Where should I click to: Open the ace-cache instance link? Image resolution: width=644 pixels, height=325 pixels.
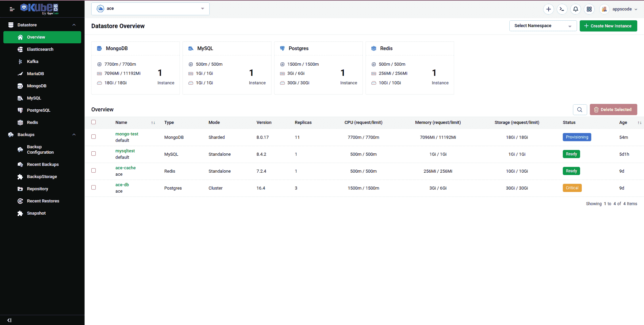tap(125, 168)
